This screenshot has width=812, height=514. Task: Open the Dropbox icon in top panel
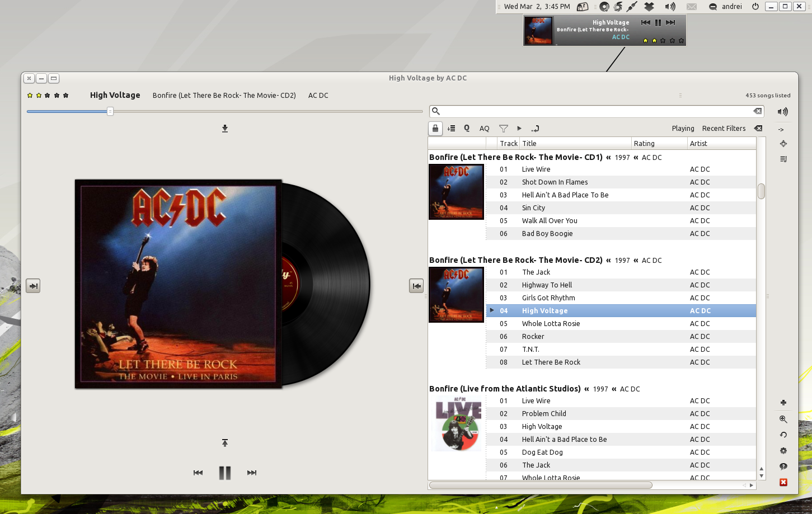tap(649, 7)
